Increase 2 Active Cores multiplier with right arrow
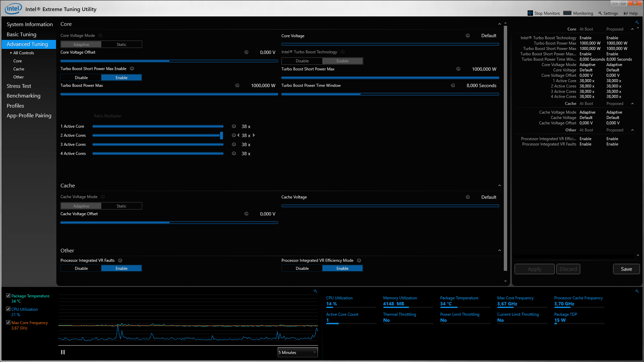 pos(254,135)
